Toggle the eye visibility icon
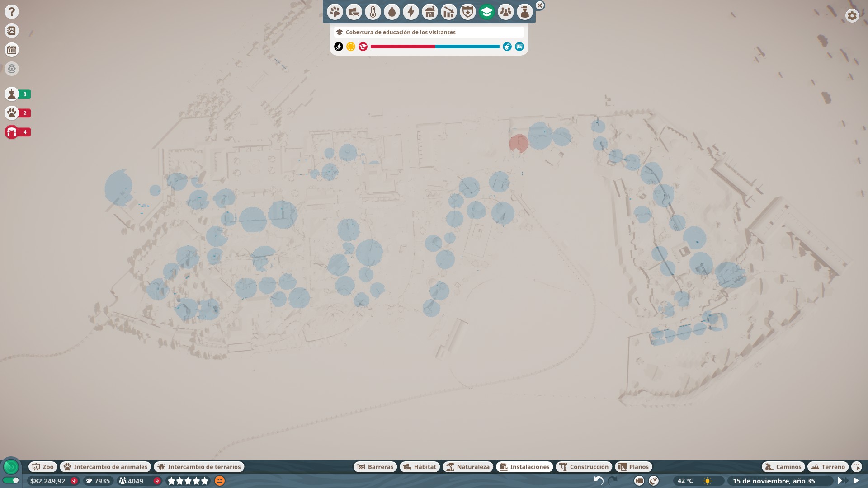Screen dimensions: 868x488 12,69
